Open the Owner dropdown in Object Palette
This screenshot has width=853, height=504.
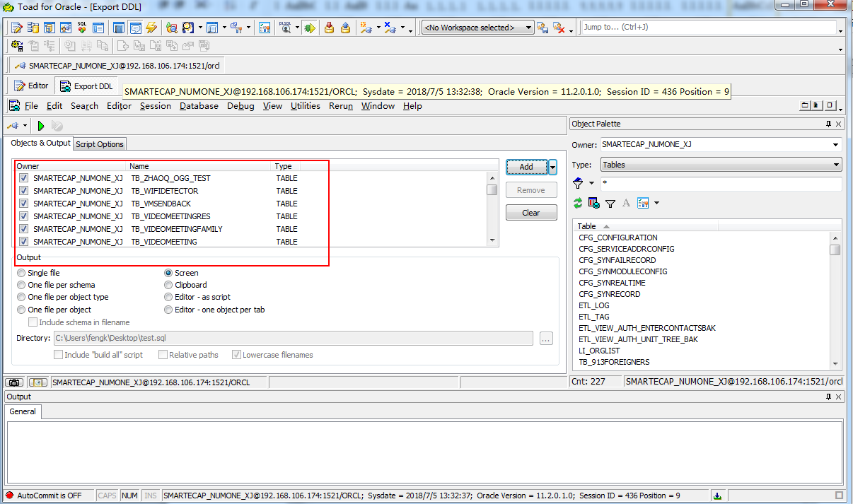point(836,144)
